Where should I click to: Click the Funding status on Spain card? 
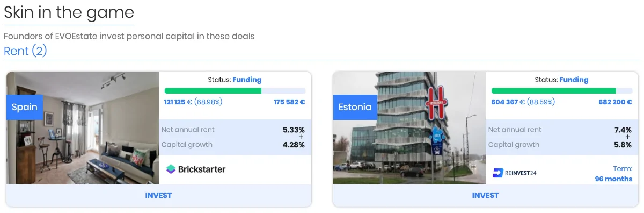tap(247, 80)
